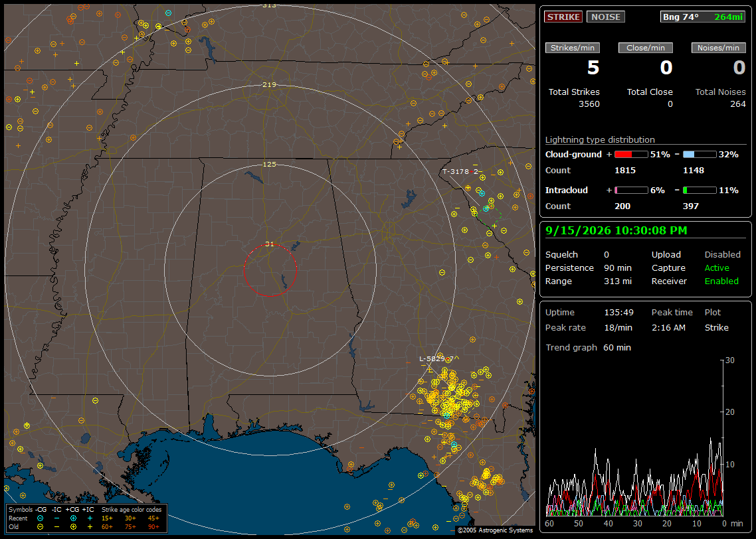Click the trend graph 60 min label

click(x=617, y=347)
